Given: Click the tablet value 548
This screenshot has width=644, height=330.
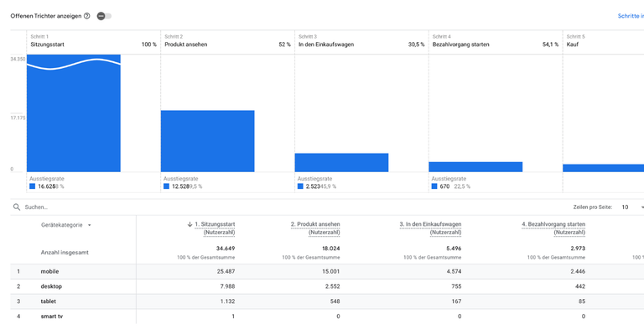Looking at the screenshot, I should [335, 301].
